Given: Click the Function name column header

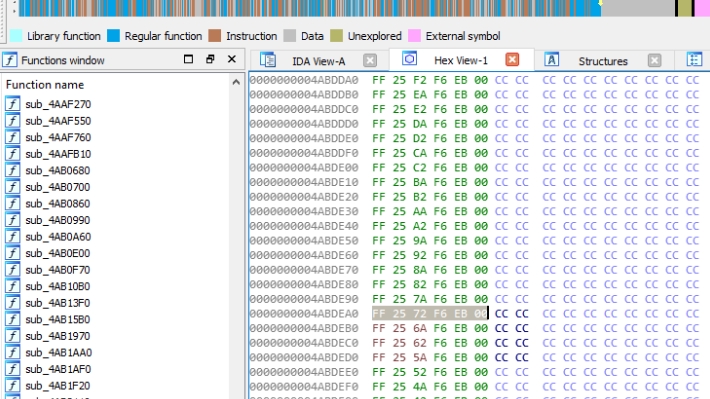Looking at the screenshot, I should point(45,85).
